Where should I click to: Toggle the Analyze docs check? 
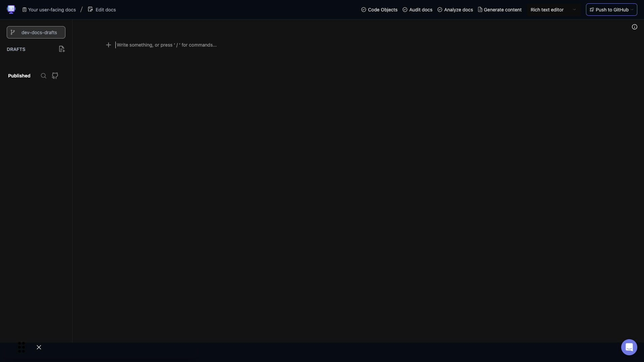click(x=440, y=10)
